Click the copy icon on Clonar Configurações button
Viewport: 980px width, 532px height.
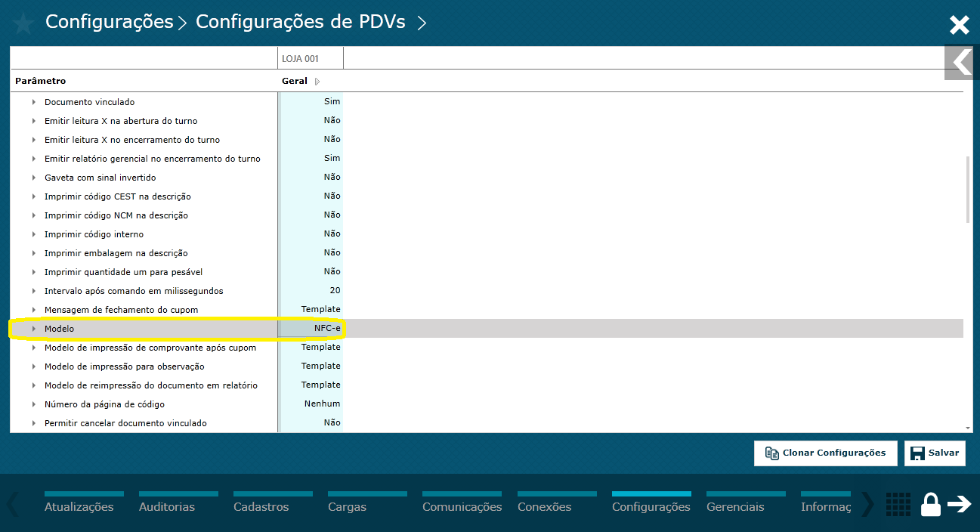(x=772, y=453)
